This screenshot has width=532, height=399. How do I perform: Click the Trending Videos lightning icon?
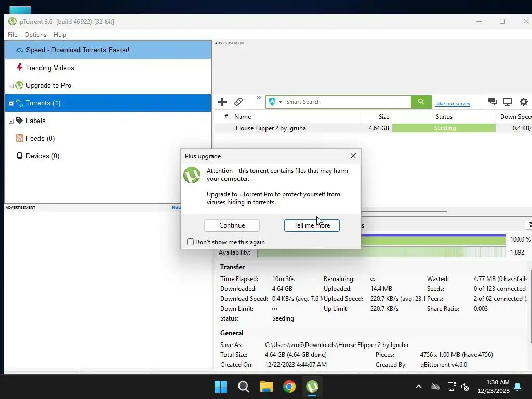(20, 67)
